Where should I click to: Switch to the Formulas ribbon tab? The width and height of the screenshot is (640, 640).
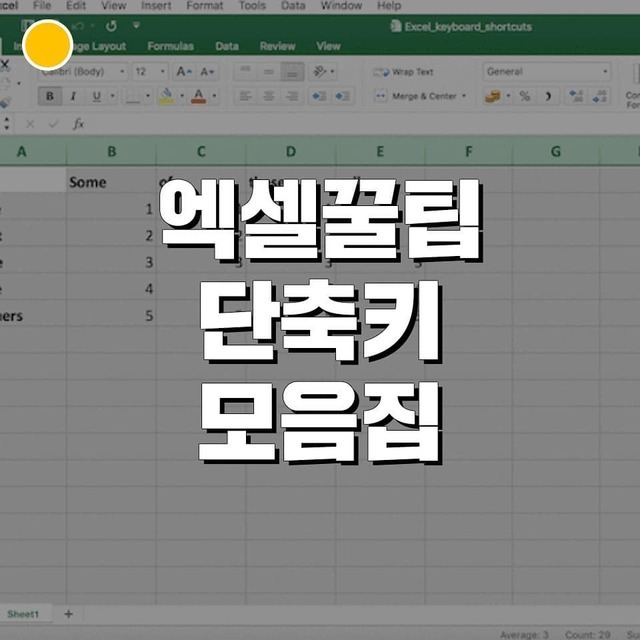click(x=170, y=46)
